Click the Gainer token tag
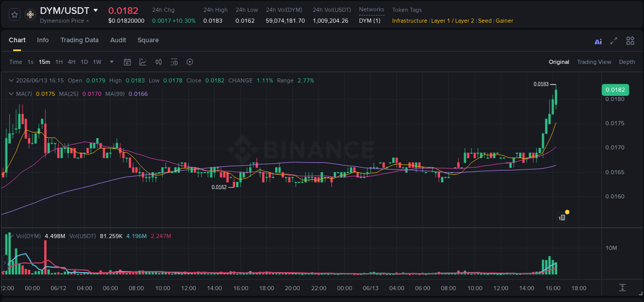This screenshot has height=302, width=644. click(504, 21)
